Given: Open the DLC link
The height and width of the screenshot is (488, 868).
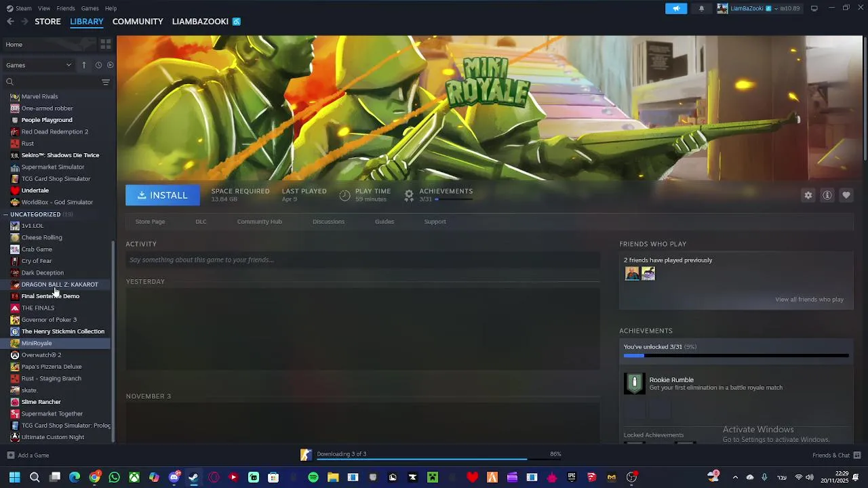Looking at the screenshot, I should pyautogui.click(x=201, y=222).
